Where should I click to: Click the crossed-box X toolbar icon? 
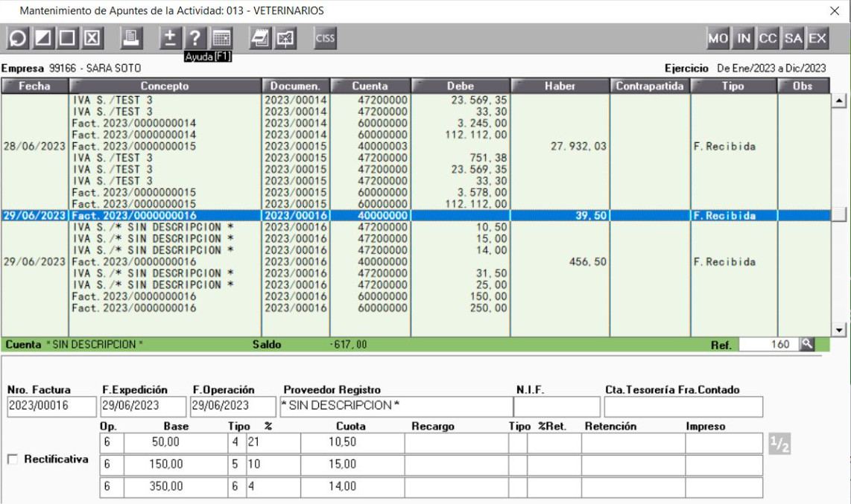tap(92, 38)
